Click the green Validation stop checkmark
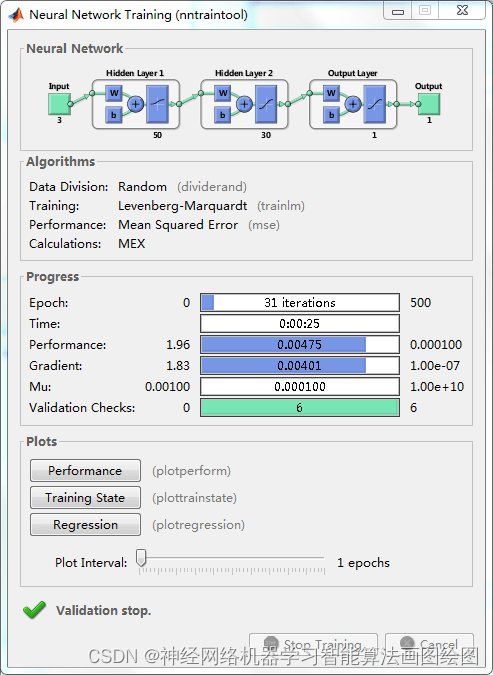The width and height of the screenshot is (493, 675). pyautogui.click(x=34, y=610)
